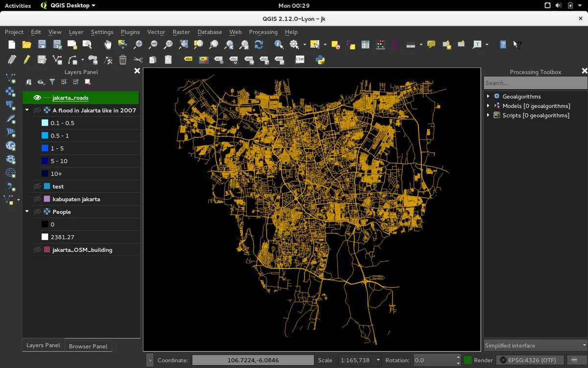The width and height of the screenshot is (588, 368).
Task: Click the 0.5 - 1 flood color swatch
Action: (x=45, y=136)
